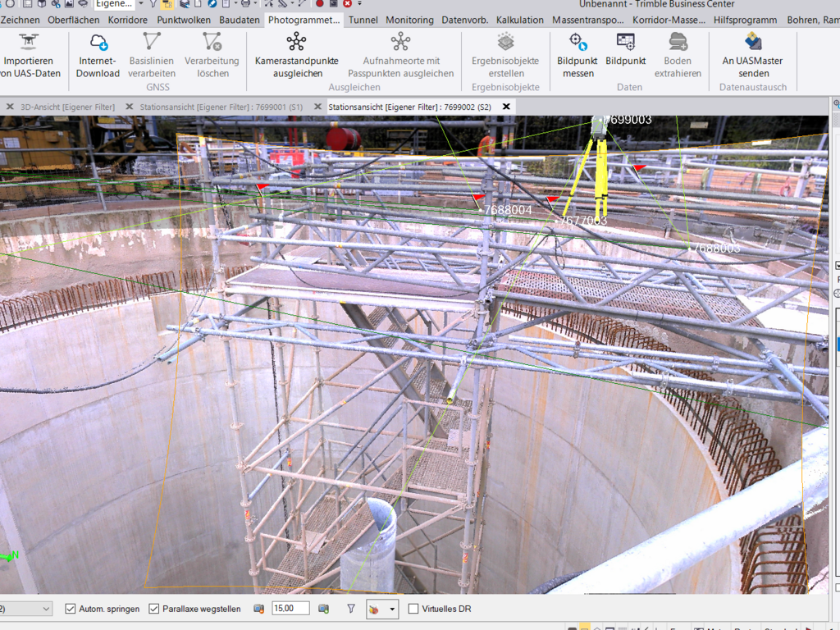Image resolution: width=840 pixels, height=630 pixels.
Task: Click the filter funnel icon in top toolbar
Action: [153, 4]
